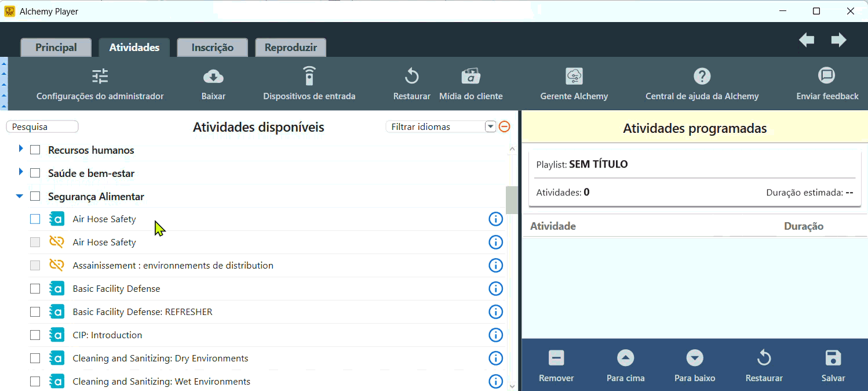The image size is (868, 391).
Task: Click the Duração column header
Action: pos(804,226)
